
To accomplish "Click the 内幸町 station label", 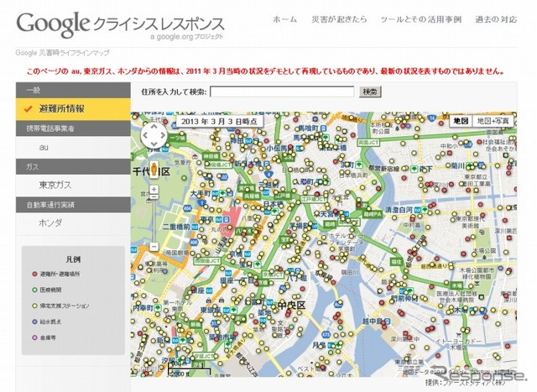I will pos(143,308).
